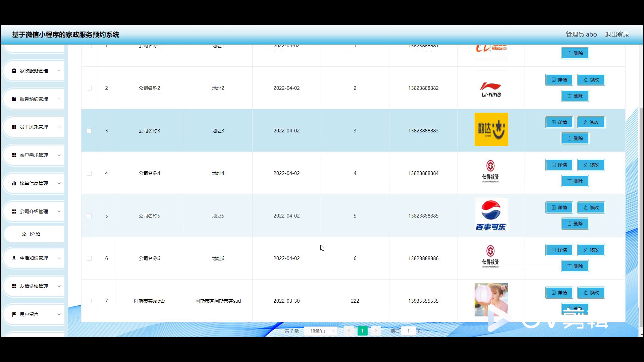The image size is (644, 362).
Task: Click 详情 for 公司名称2
Action: coord(559,80)
